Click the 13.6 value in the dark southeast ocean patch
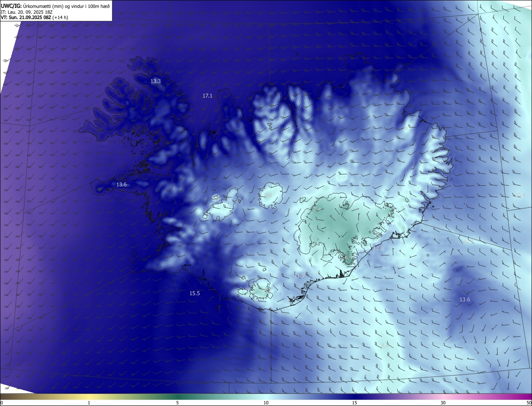Viewport: 532px width, 406px height. pyautogui.click(x=465, y=299)
